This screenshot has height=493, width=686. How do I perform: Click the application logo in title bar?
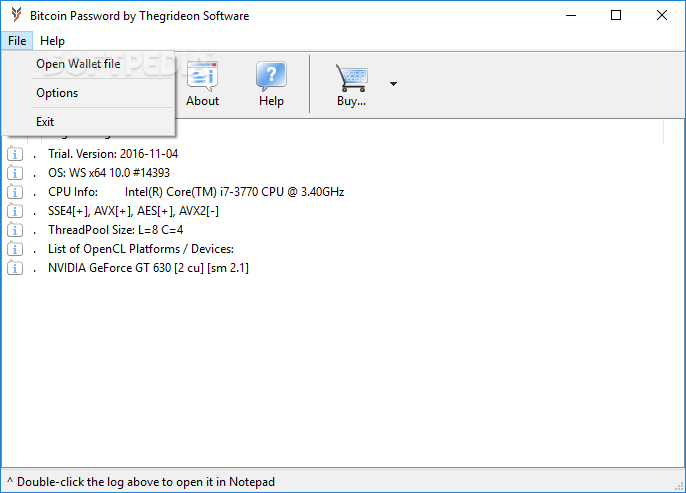(17, 15)
